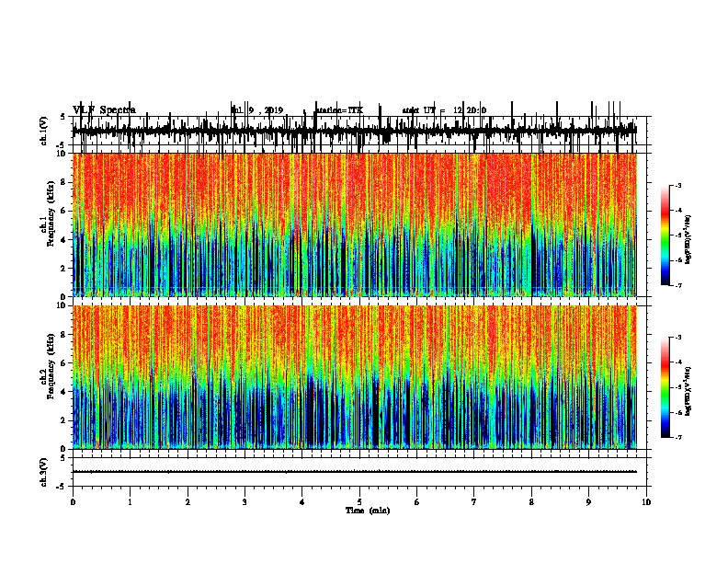Click the ch.2 'Frequency (kHz)' axis label
728x563 pixels.
click(51, 365)
